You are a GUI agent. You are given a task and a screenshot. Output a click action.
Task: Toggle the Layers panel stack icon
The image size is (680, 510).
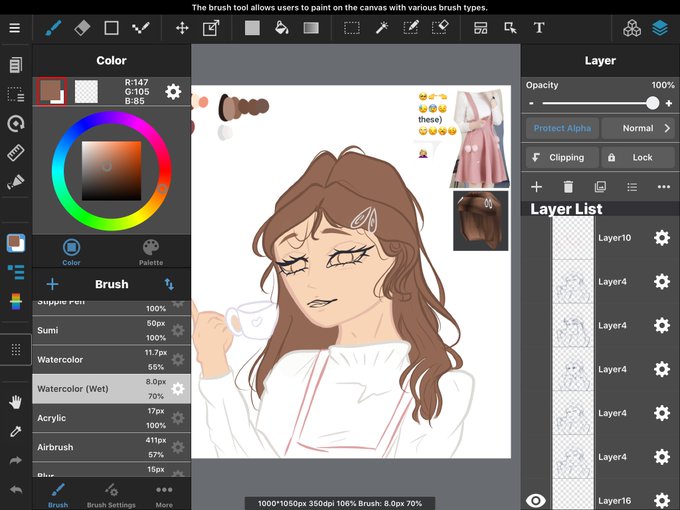(660, 28)
